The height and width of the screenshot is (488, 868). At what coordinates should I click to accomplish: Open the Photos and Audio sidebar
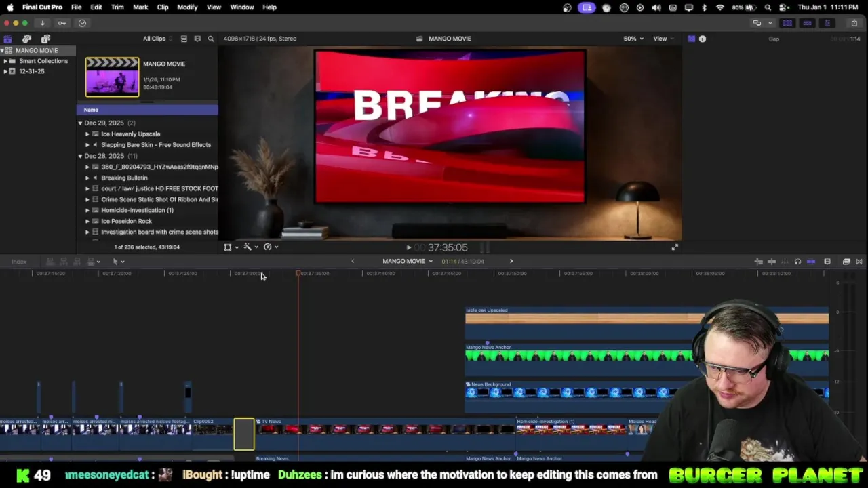(x=26, y=39)
